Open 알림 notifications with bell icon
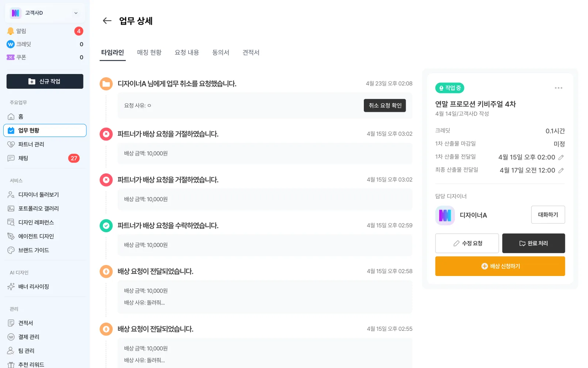588x368 pixels. [x=45, y=31]
